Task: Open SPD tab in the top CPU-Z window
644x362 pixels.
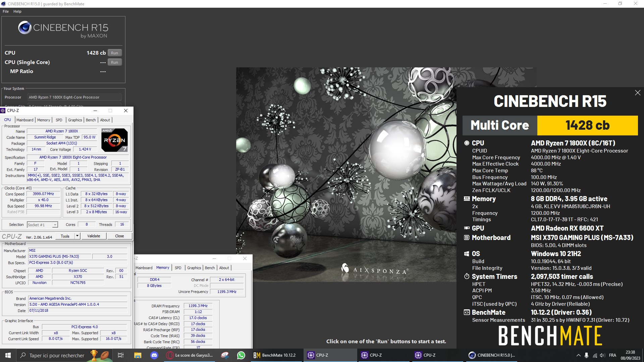Action: tap(59, 120)
